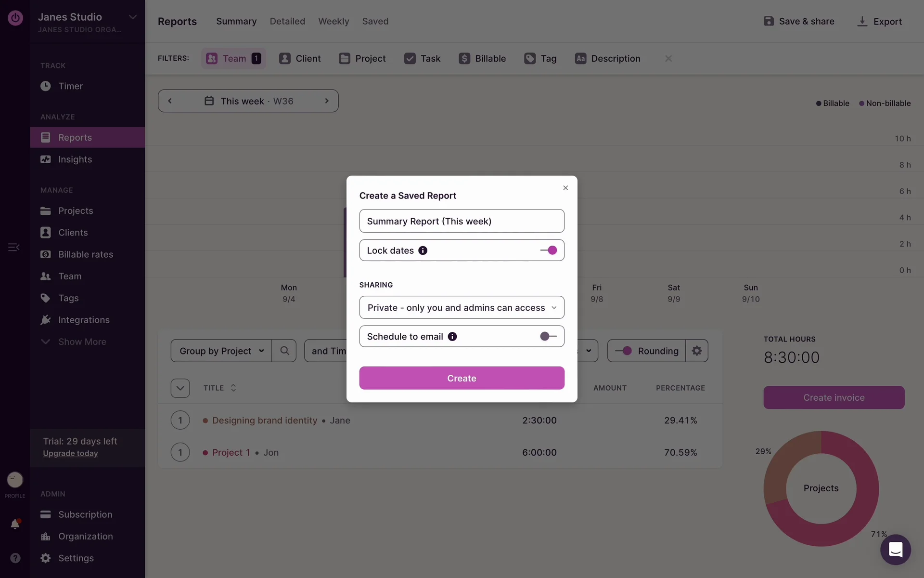Click the notifications bell icon

coord(15,524)
